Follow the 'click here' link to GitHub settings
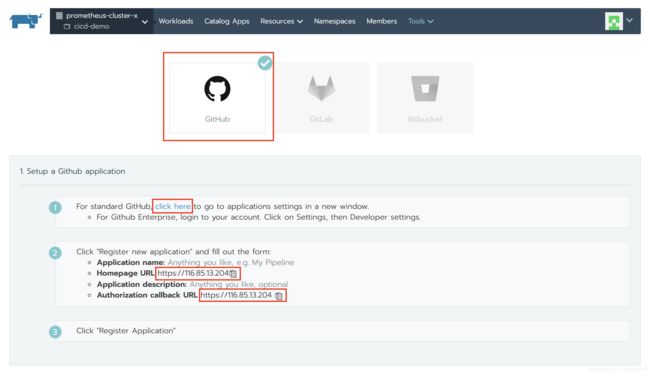Viewport: 650px width, 374px height. coord(173,206)
